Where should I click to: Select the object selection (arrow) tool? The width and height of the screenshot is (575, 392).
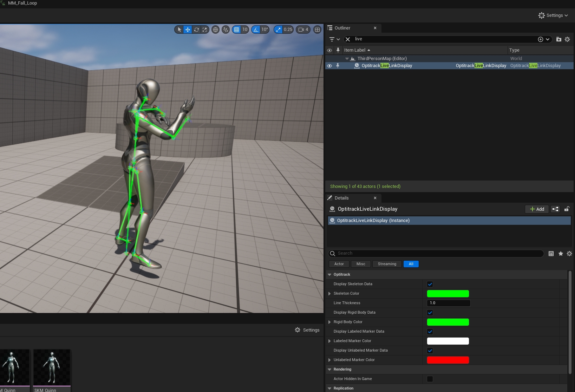pyautogui.click(x=179, y=30)
